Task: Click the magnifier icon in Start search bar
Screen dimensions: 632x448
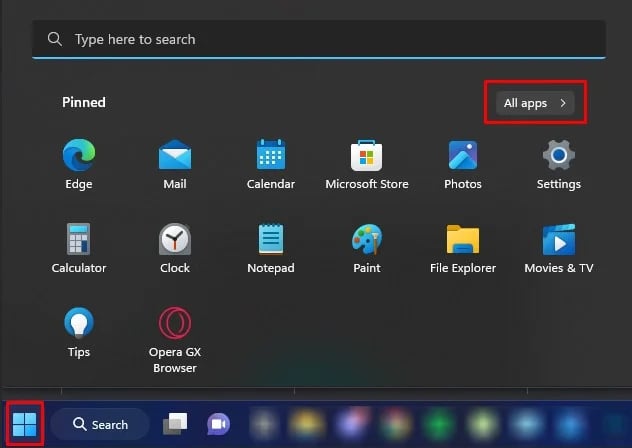Action: pos(55,39)
